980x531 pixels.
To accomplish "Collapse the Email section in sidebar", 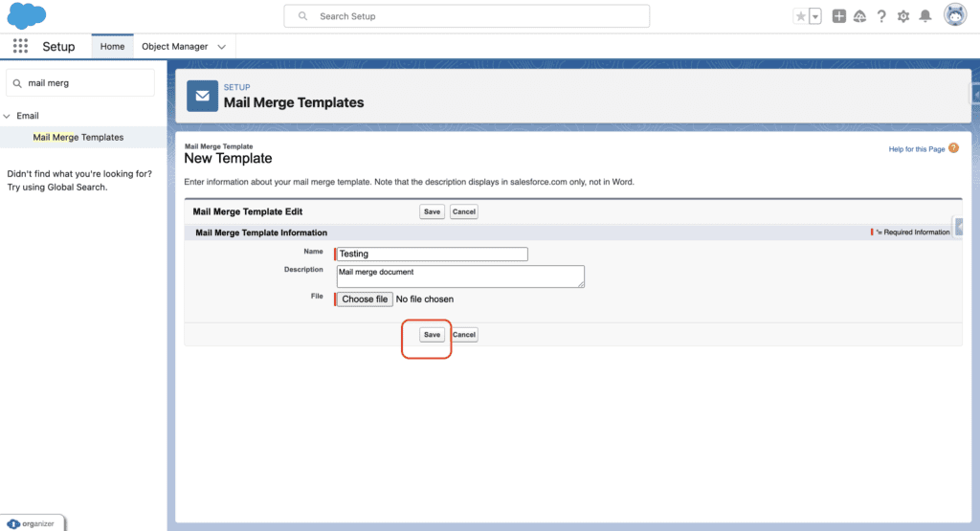I will [8, 116].
